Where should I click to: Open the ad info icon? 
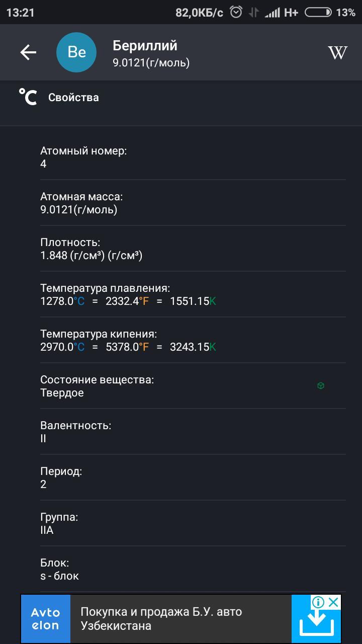(x=318, y=602)
